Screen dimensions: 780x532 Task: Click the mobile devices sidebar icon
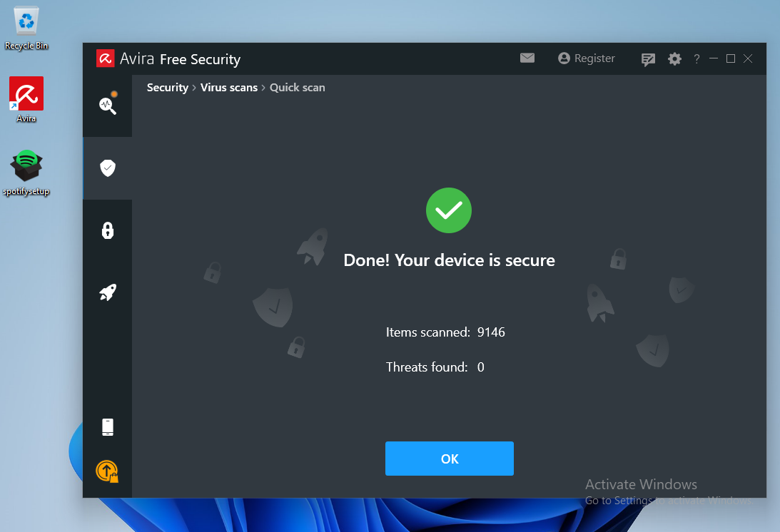coord(108,427)
